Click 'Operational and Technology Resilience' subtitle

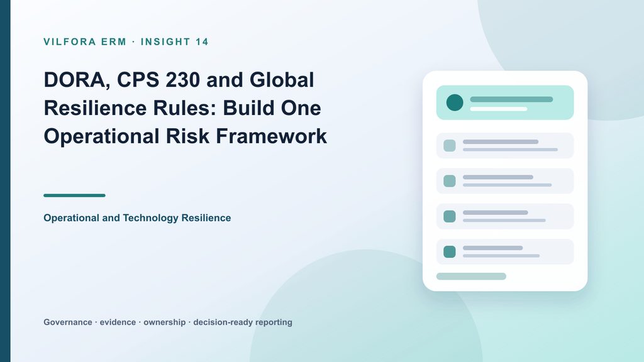137,218
